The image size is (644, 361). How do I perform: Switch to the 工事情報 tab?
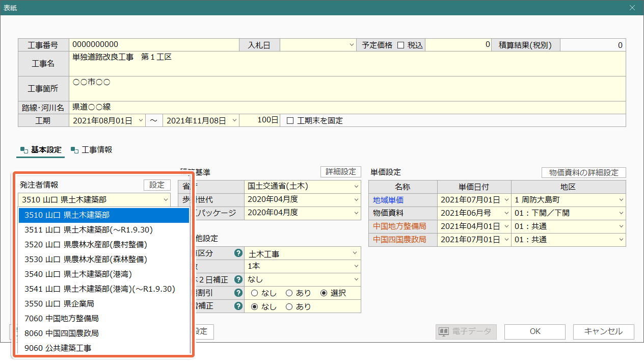tap(92, 150)
